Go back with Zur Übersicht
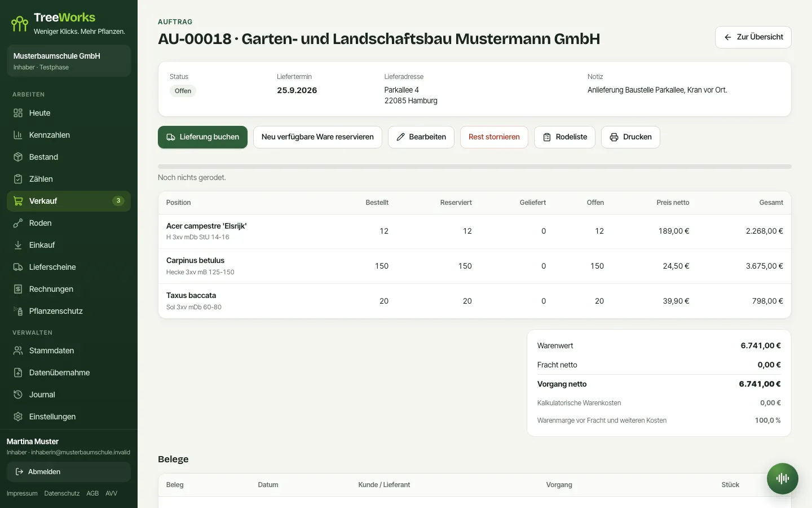Screen dimensions: 812x508 [753, 37]
